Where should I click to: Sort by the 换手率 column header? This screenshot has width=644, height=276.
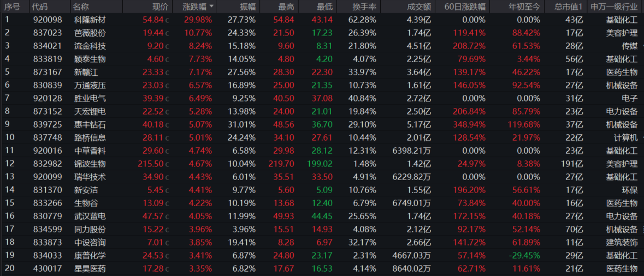[364, 7]
